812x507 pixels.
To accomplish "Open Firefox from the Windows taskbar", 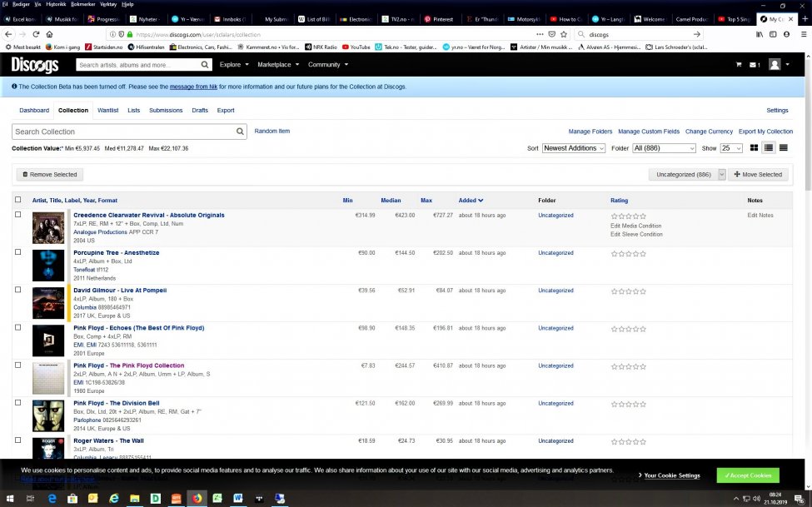I will click(x=197, y=498).
